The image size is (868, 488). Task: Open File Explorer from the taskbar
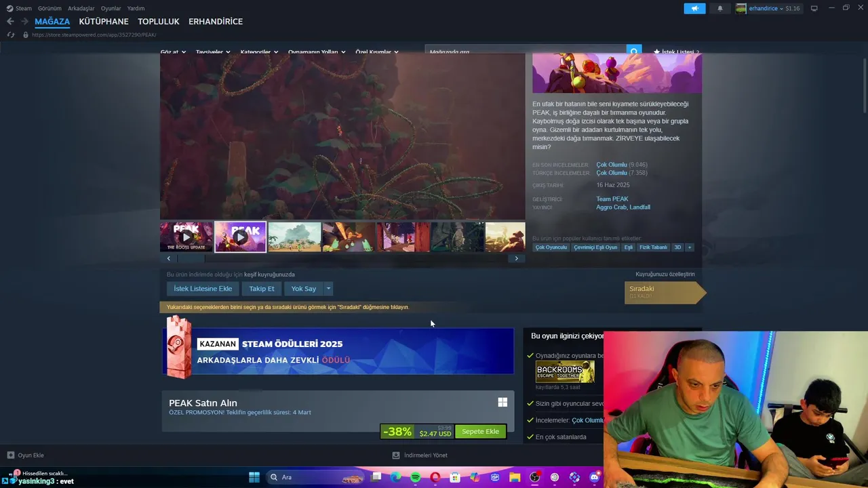point(515,477)
